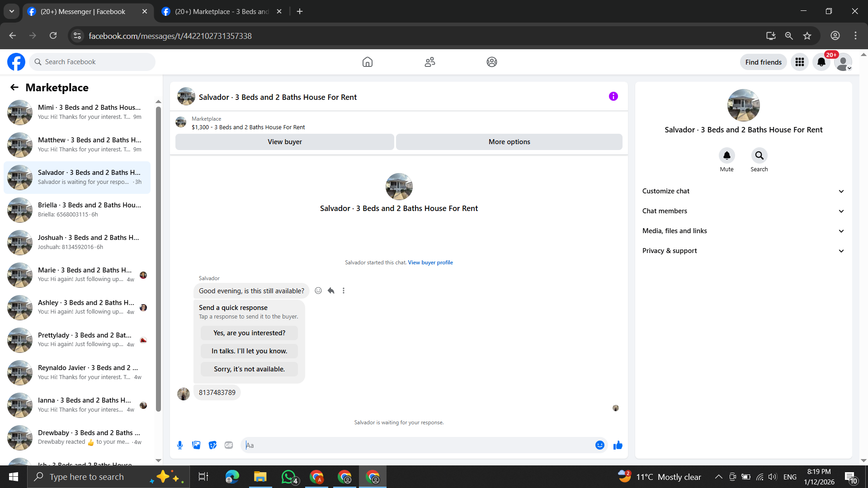Send a thumbs-up like
Image resolution: width=868 pixels, height=488 pixels.
pos(618,445)
